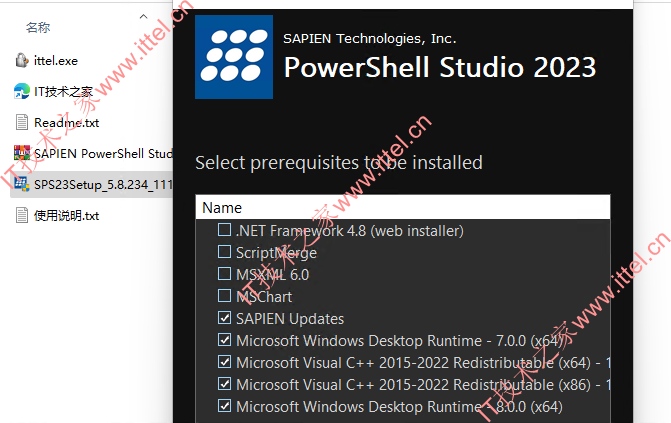Uncheck SAPIEN Updates
This screenshot has height=423, width=671.
(224, 318)
